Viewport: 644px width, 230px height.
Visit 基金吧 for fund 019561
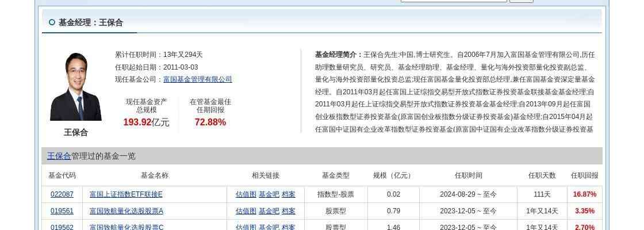tap(269, 211)
